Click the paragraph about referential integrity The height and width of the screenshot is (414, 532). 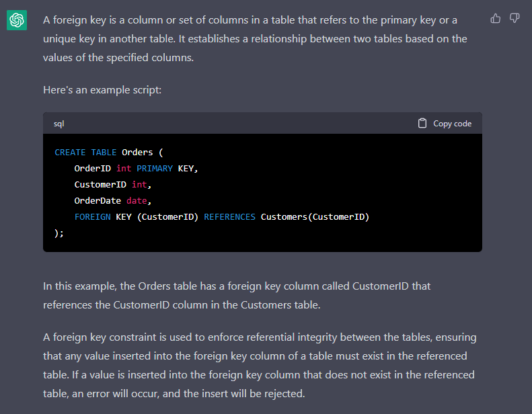(260, 365)
